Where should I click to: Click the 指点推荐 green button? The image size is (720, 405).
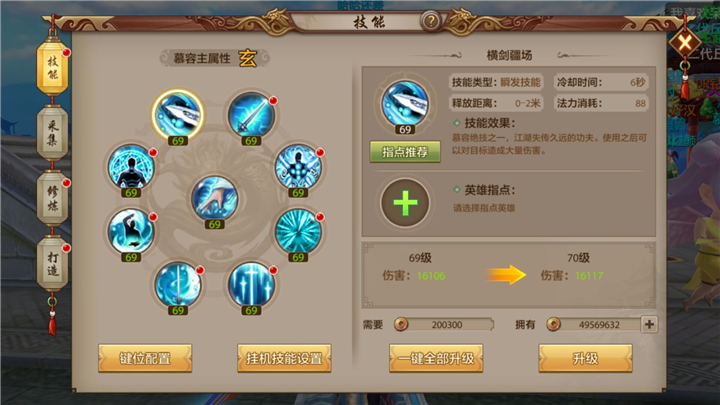[405, 152]
